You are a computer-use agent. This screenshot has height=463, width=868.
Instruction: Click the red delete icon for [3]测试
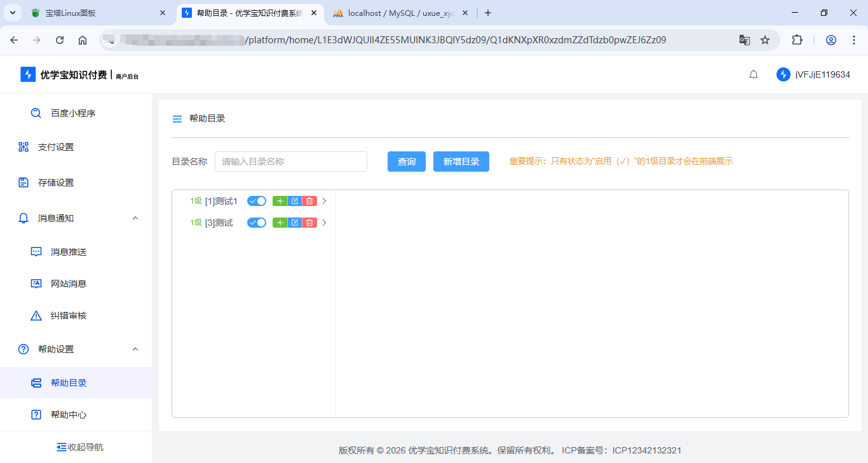(x=309, y=223)
